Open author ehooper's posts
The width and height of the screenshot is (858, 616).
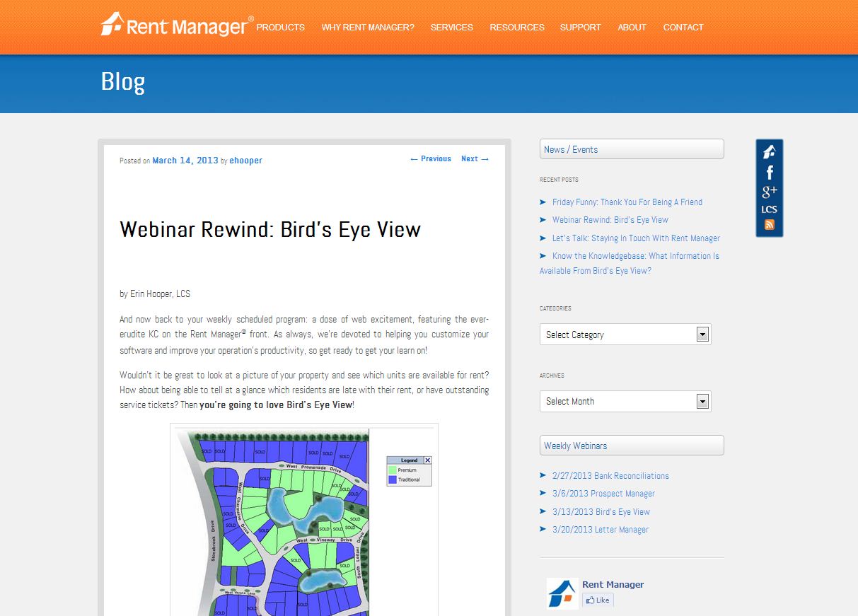(245, 161)
